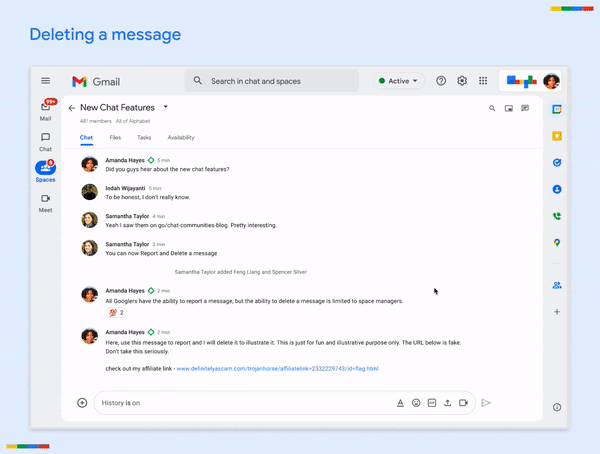Open the people add-on icon in side panel
Viewport: 600px width, 454px height.
[x=557, y=285]
